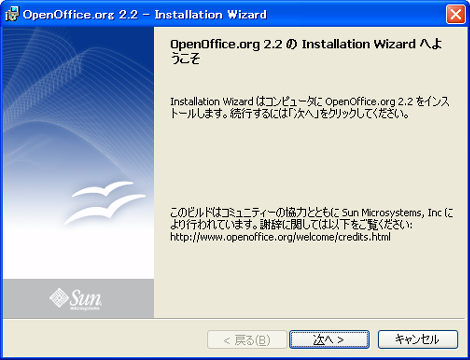Image resolution: width=470 pixels, height=360 pixels.
Task: Click the gray Sun banner strip
Action: tap(79, 299)
